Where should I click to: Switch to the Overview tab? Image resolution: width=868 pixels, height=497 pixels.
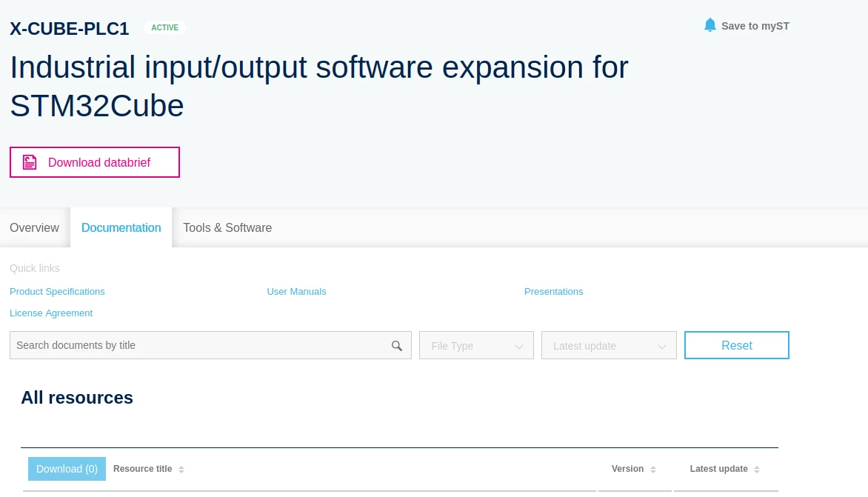click(34, 227)
